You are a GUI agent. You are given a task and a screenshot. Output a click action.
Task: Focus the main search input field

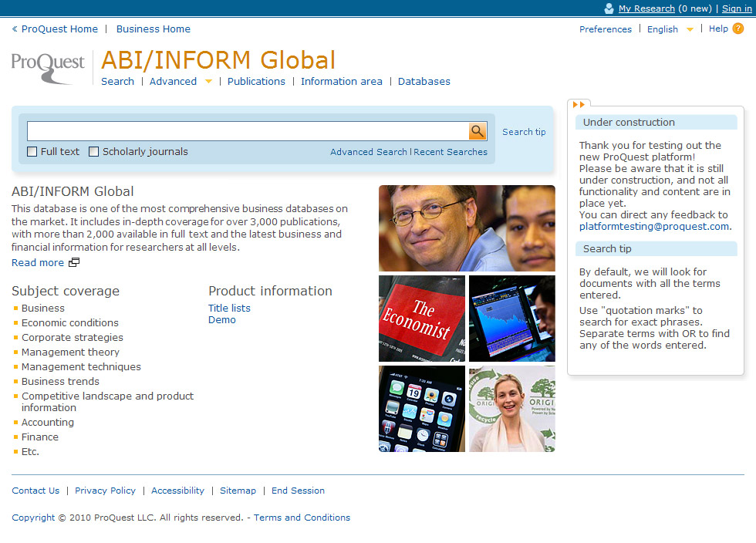click(x=248, y=131)
